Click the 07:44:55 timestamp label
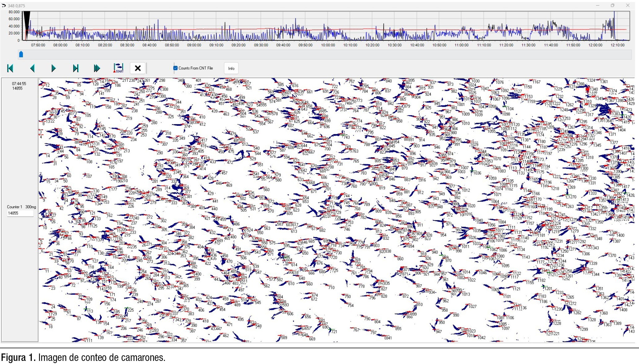The image size is (639, 364). pos(19,84)
